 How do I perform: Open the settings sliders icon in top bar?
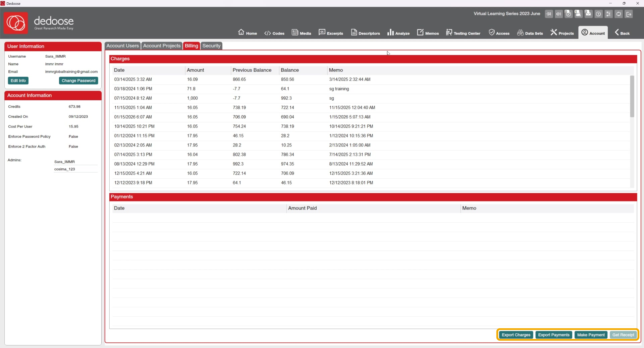click(x=609, y=14)
